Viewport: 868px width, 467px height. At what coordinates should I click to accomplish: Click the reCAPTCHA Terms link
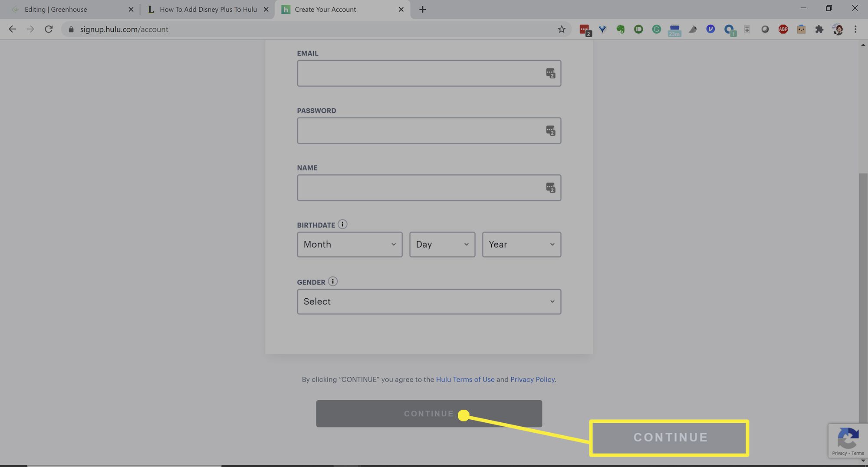click(x=858, y=453)
